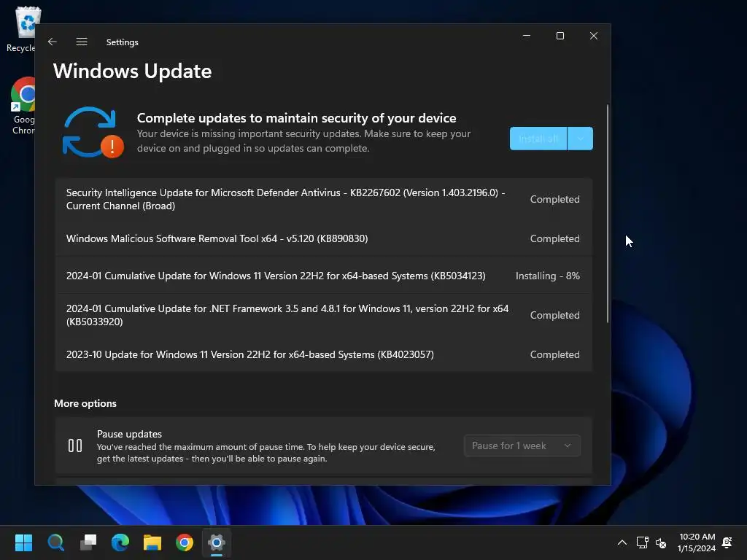The image size is (747, 560).
Task: Click the Install all button
Action: point(538,139)
